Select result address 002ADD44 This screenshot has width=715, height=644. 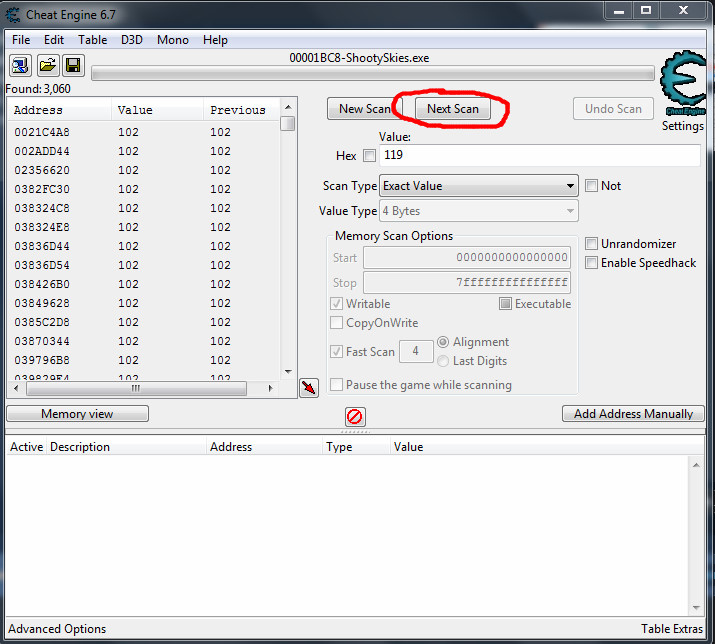[x=42, y=151]
